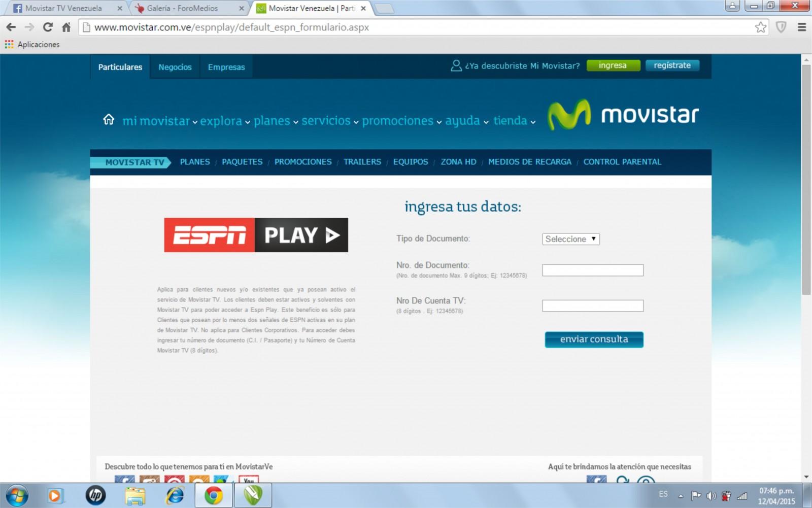Open the Windows Start menu
812x508 pixels.
coord(17,495)
